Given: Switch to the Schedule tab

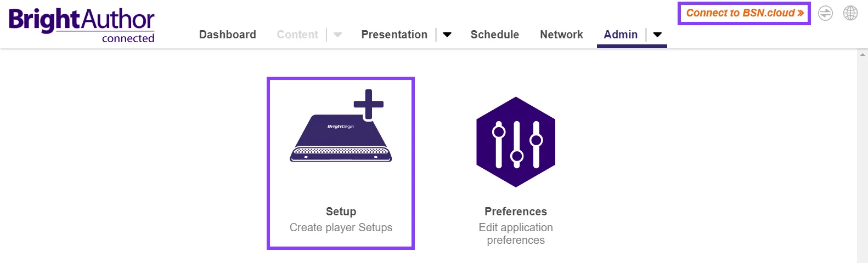Looking at the screenshot, I should pyautogui.click(x=495, y=35).
